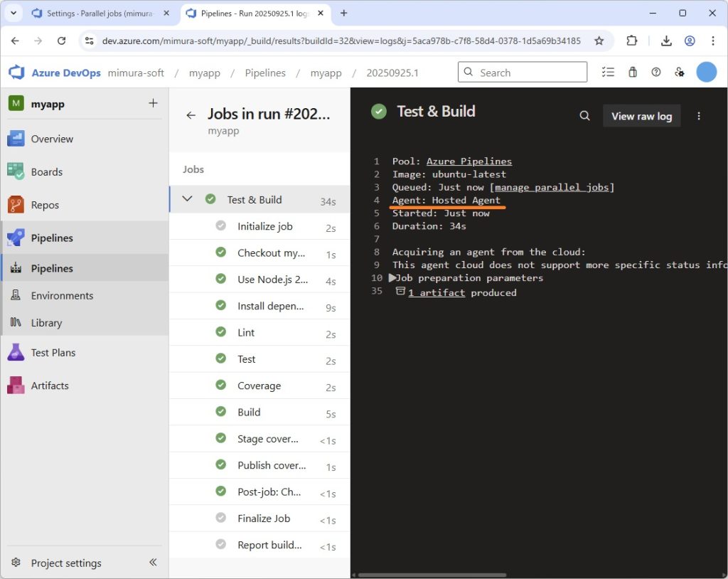
Task: Open the Repos sidebar icon
Action: coord(16,205)
